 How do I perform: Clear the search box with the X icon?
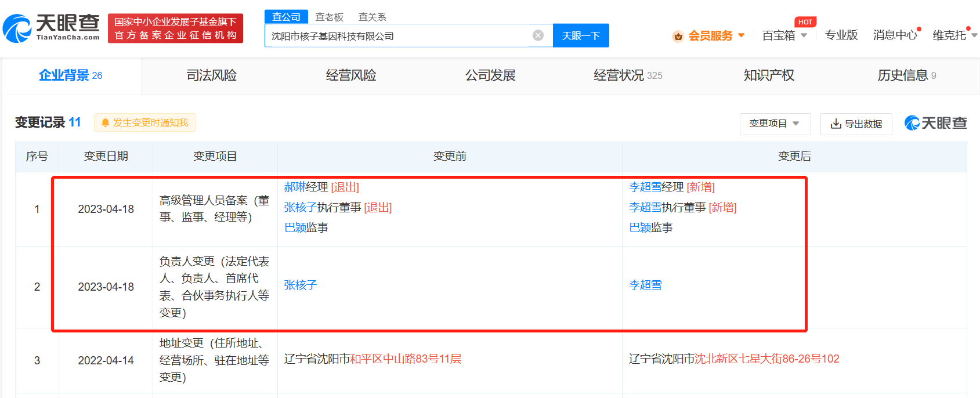pyautogui.click(x=538, y=35)
